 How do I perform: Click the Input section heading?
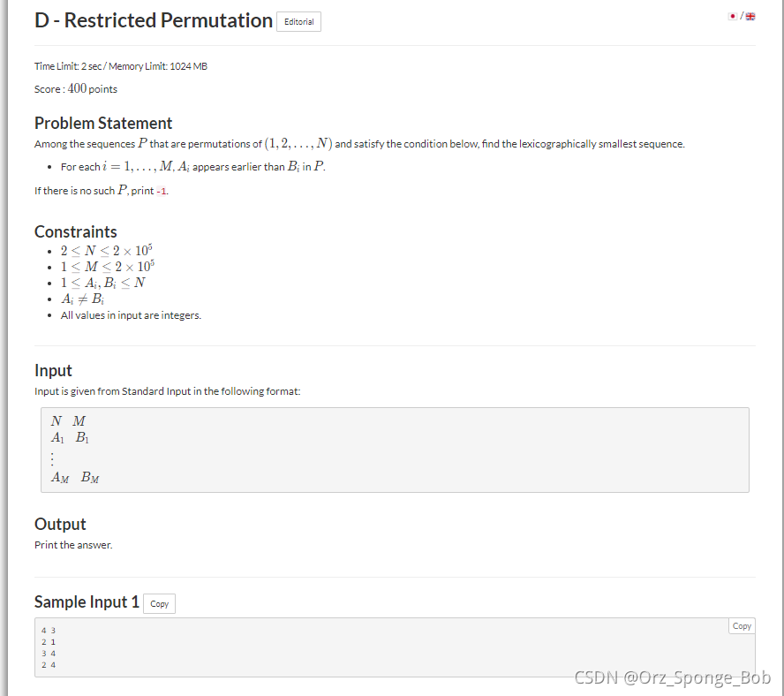point(54,370)
